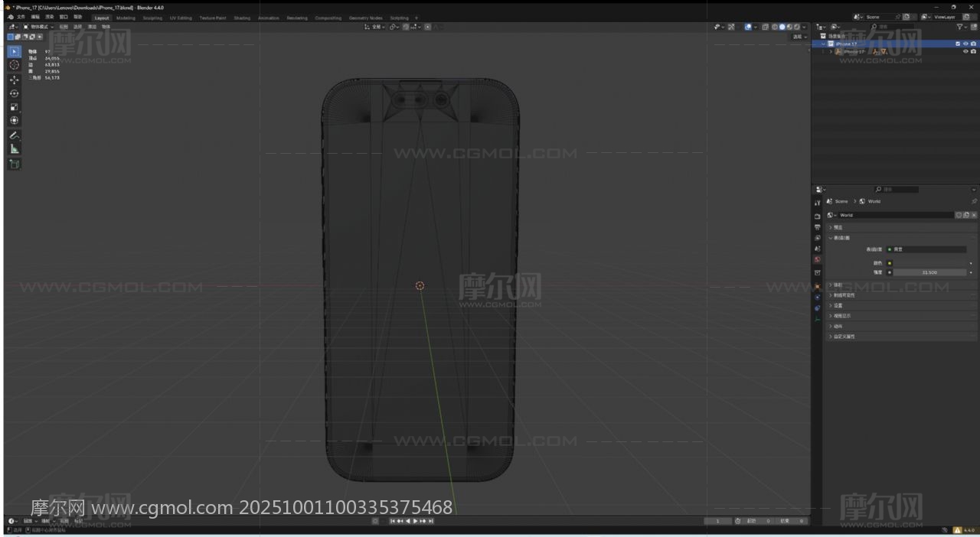Uncheck the iPhone 17 collection exclude checkbox
This screenshot has width=980, height=537.
point(957,44)
